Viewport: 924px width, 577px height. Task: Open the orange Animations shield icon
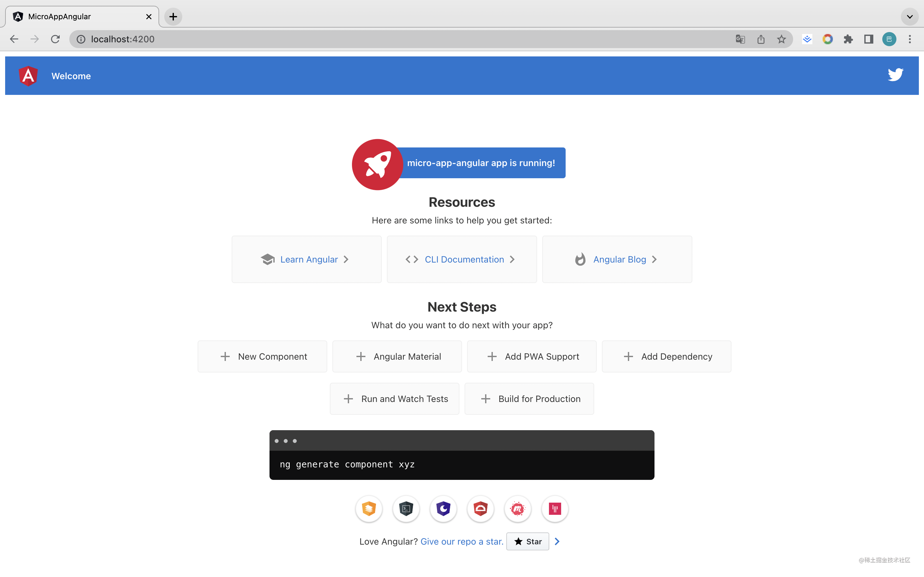pyautogui.click(x=368, y=509)
